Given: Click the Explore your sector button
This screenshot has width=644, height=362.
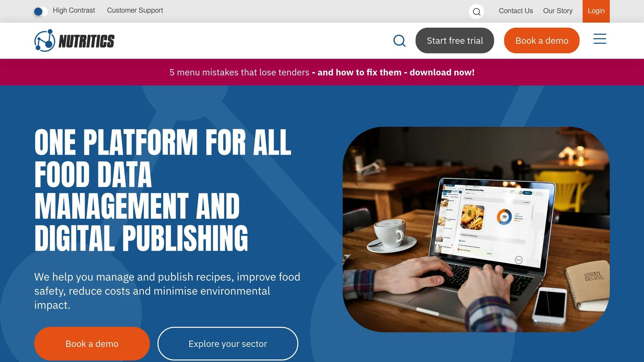Looking at the screenshot, I should click(228, 343).
